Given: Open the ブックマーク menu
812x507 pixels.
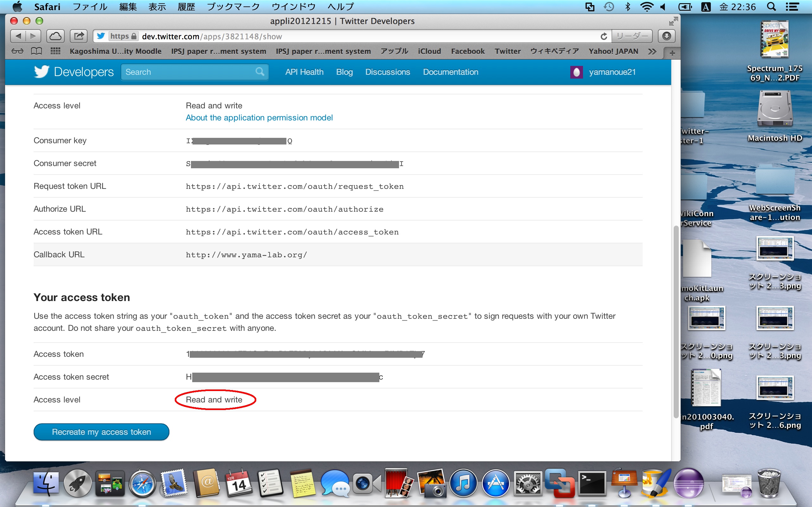Looking at the screenshot, I should 233,7.
